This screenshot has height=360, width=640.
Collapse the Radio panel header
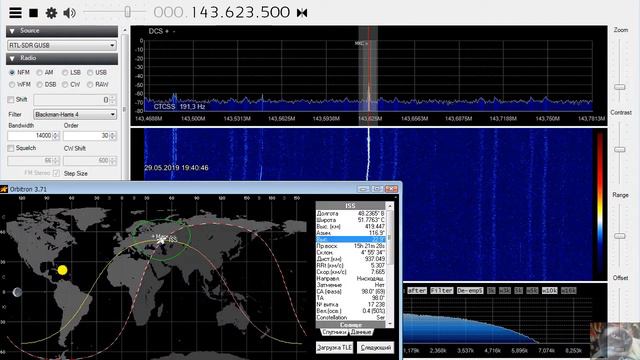pyautogui.click(x=62, y=58)
